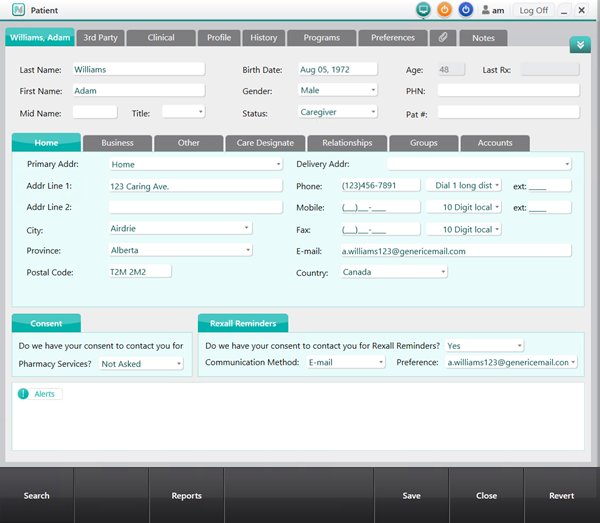This screenshot has width=600, height=523.
Task: Click the Addr Line 2 input field
Action: 196,207
